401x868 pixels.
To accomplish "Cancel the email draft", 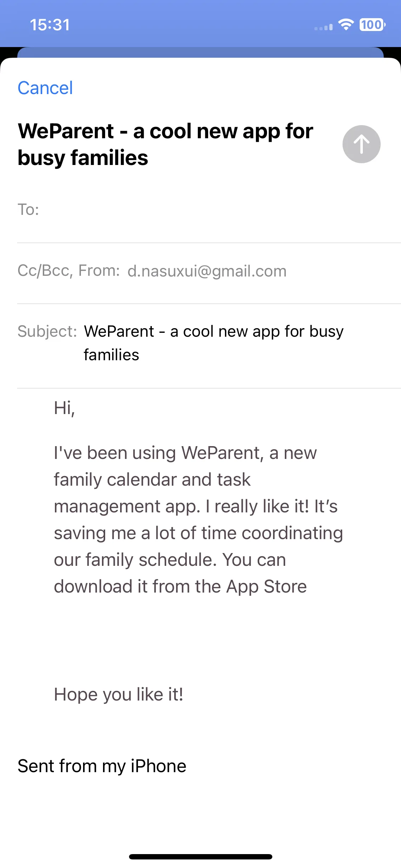I will [45, 88].
